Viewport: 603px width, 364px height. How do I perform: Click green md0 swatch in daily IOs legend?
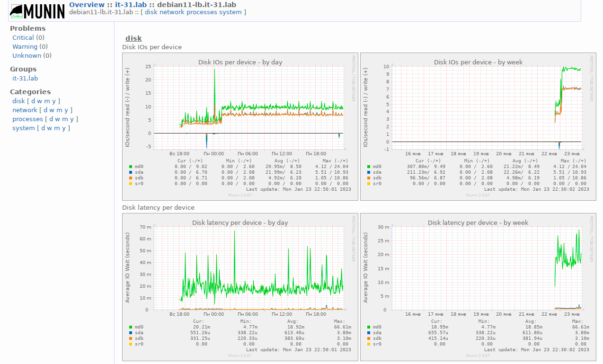[131, 167]
